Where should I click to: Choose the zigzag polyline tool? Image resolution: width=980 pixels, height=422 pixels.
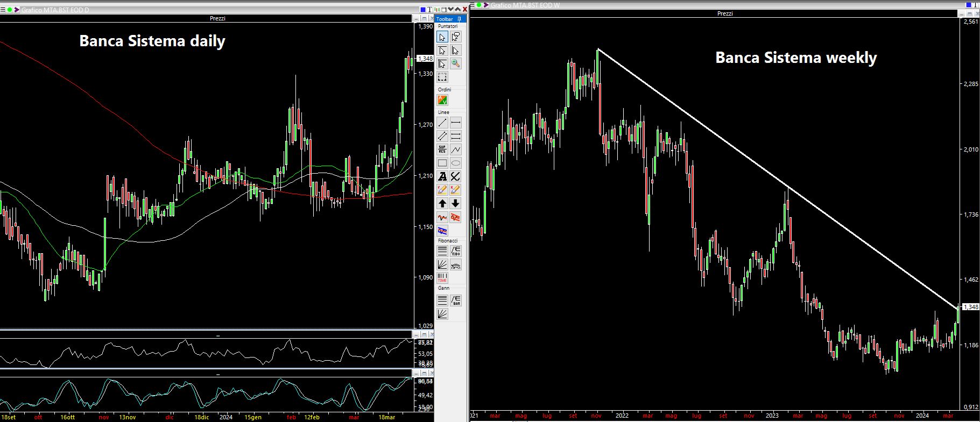(x=455, y=149)
